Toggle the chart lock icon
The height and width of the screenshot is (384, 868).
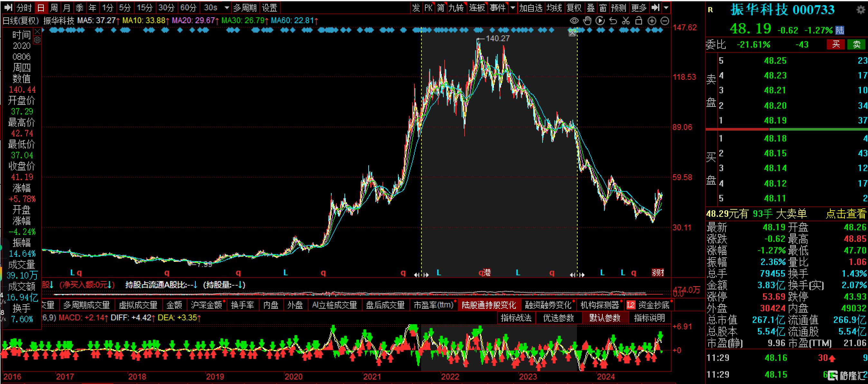click(638, 21)
